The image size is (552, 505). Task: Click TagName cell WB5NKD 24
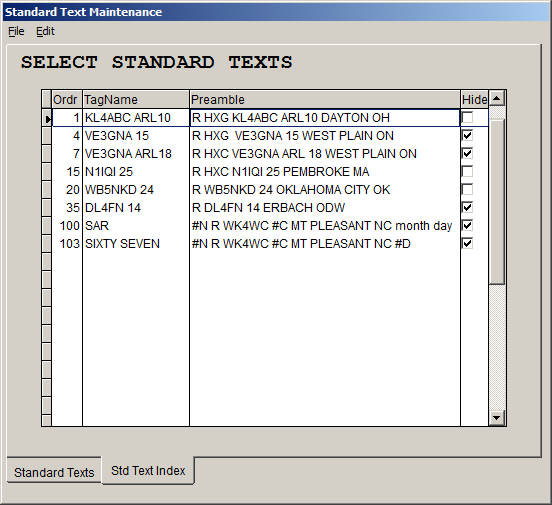pyautogui.click(x=136, y=189)
